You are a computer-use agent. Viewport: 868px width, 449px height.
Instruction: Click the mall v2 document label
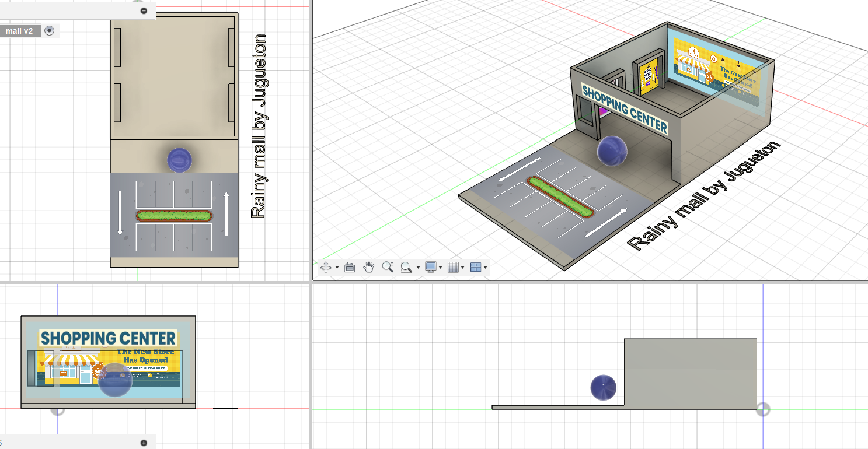20,31
